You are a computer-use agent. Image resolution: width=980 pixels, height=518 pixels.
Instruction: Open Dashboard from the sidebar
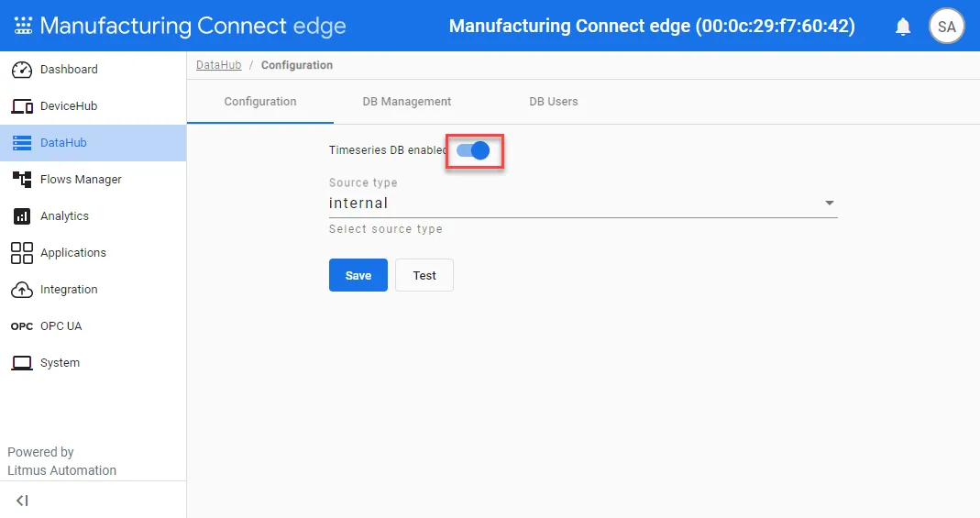[x=93, y=70]
